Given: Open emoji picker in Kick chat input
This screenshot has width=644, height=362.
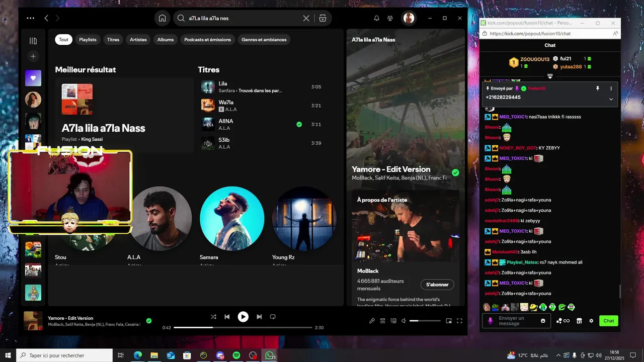Looking at the screenshot, I should click(543, 321).
